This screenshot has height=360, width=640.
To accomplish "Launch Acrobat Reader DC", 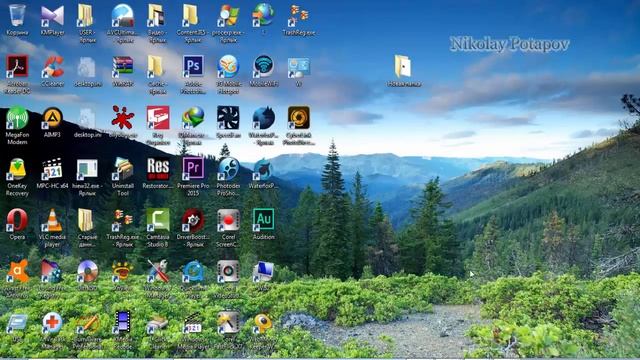I will [17, 67].
